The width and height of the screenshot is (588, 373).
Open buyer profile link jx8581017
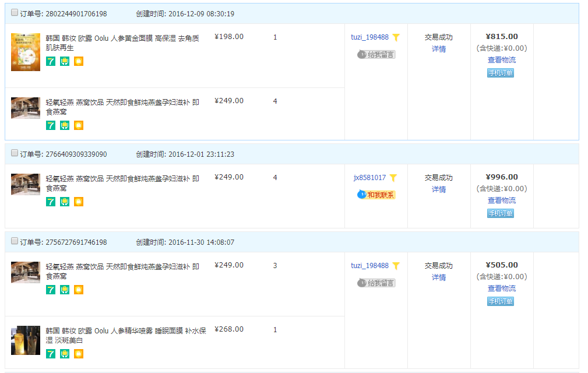coord(369,178)
